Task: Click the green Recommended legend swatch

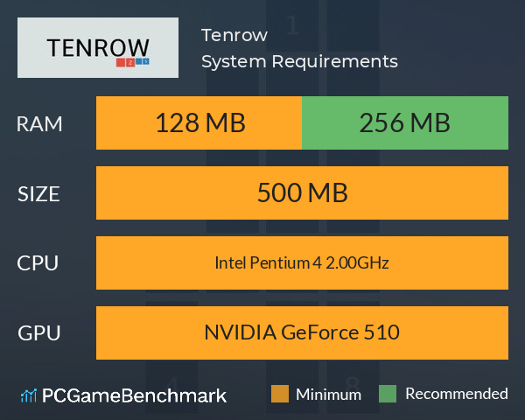Action: 388,394
